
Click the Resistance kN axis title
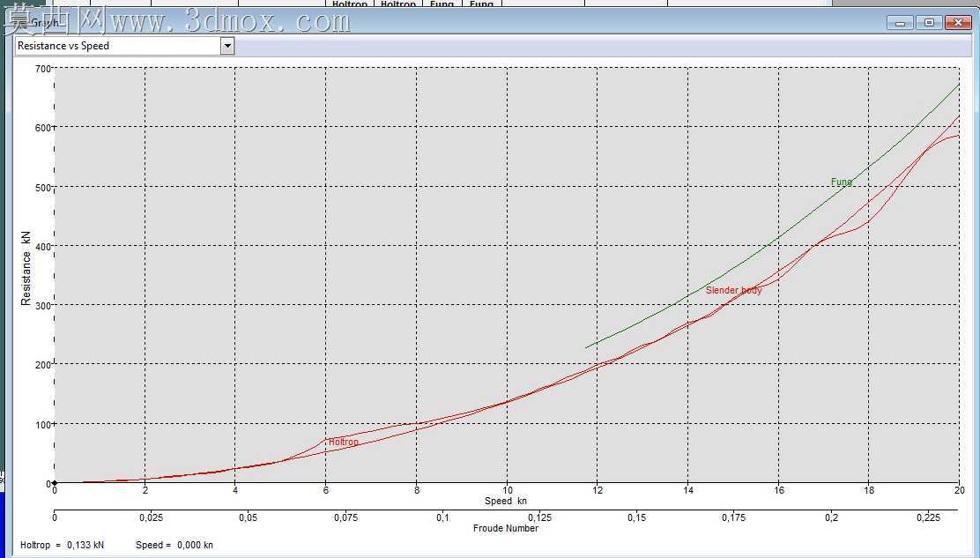point(26,268)
